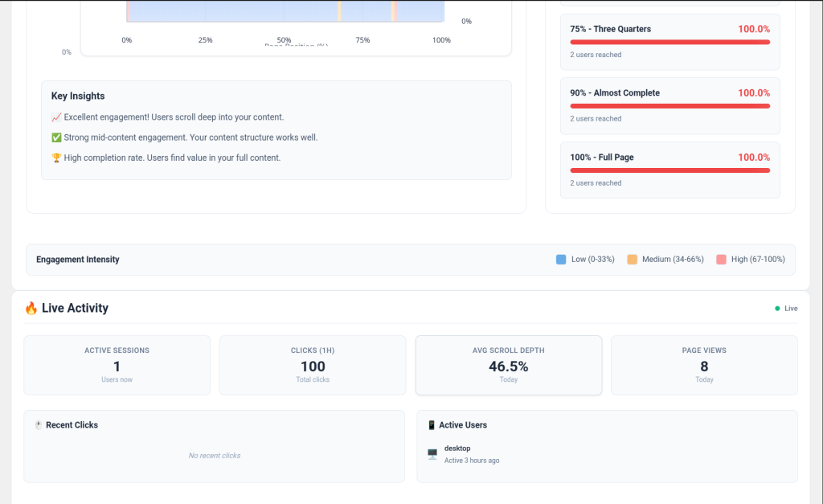Click the trophy emoji in Key Insights
Viewport: 823px width, 504px height.
click(x=56, y=158)
